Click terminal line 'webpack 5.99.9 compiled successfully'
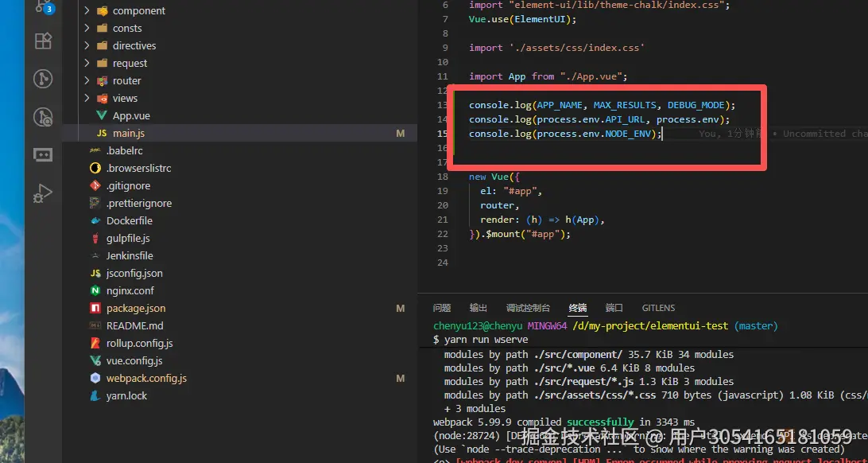 564,422
